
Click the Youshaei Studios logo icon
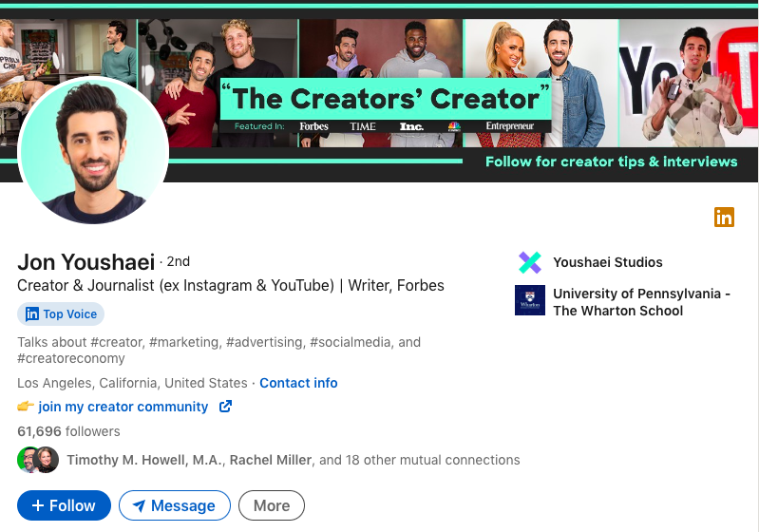pyautogui.click(x=529, y=262)
